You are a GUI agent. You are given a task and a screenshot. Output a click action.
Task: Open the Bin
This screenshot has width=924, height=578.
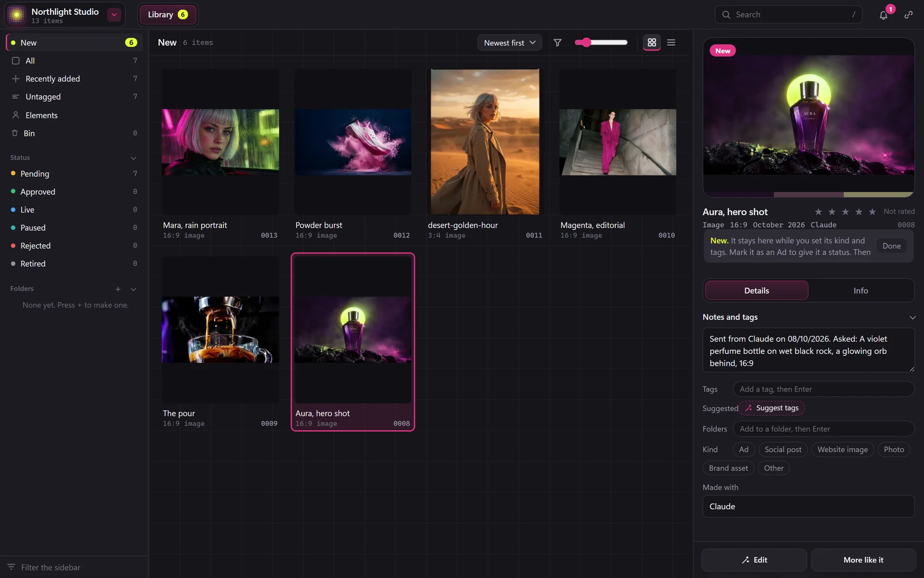coord(74,133)
